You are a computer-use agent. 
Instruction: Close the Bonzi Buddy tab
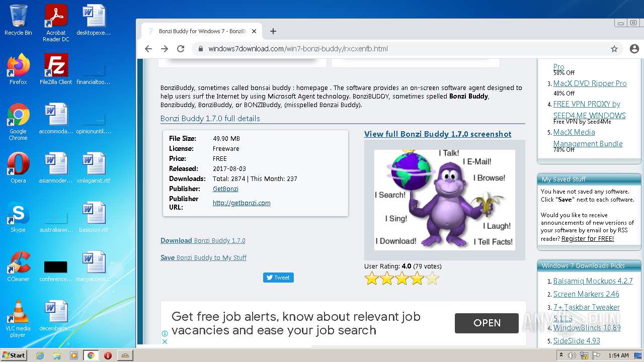tap(254, 31)
